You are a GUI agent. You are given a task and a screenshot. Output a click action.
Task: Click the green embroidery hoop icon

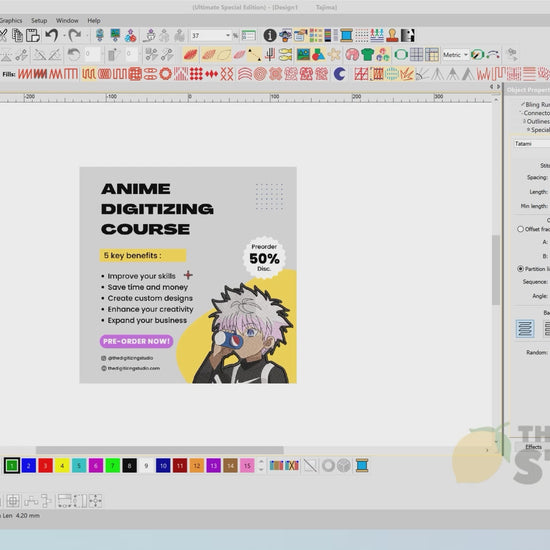point(401,54)
